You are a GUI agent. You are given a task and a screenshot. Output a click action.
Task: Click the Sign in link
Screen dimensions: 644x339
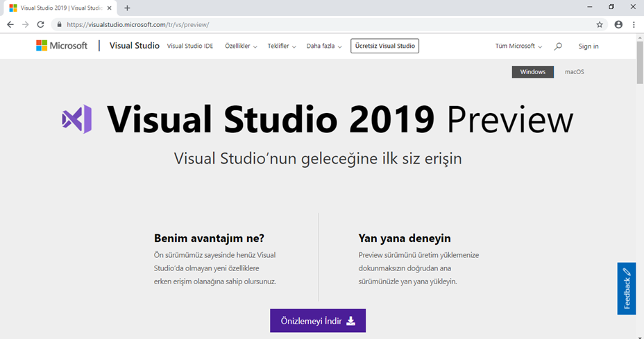click(x=588, y=46)
